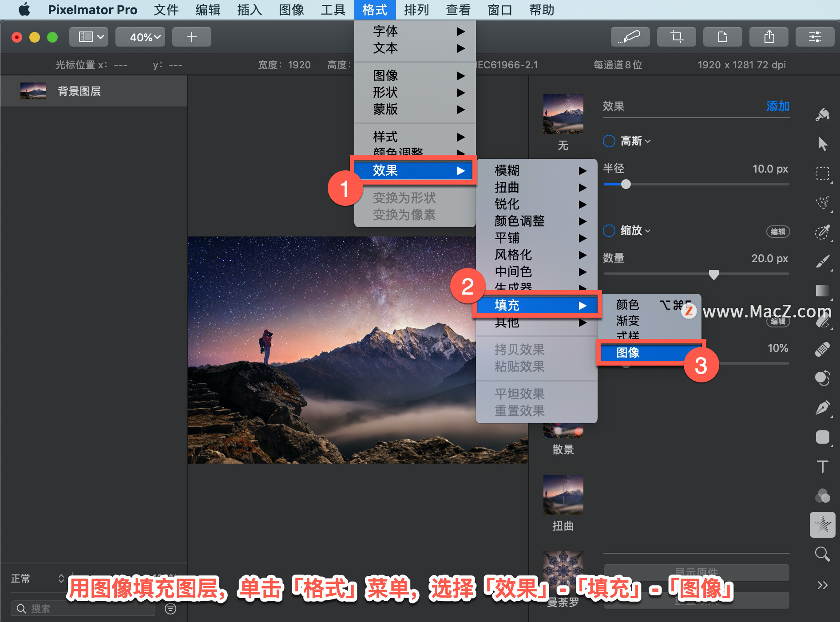Expand the 风格化 effects submenu
The image size is (840, 622).
[537, 255]
